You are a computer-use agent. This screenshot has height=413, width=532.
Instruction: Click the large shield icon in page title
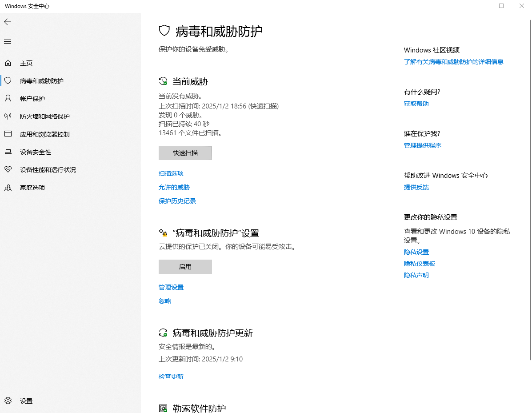point(164,31)
